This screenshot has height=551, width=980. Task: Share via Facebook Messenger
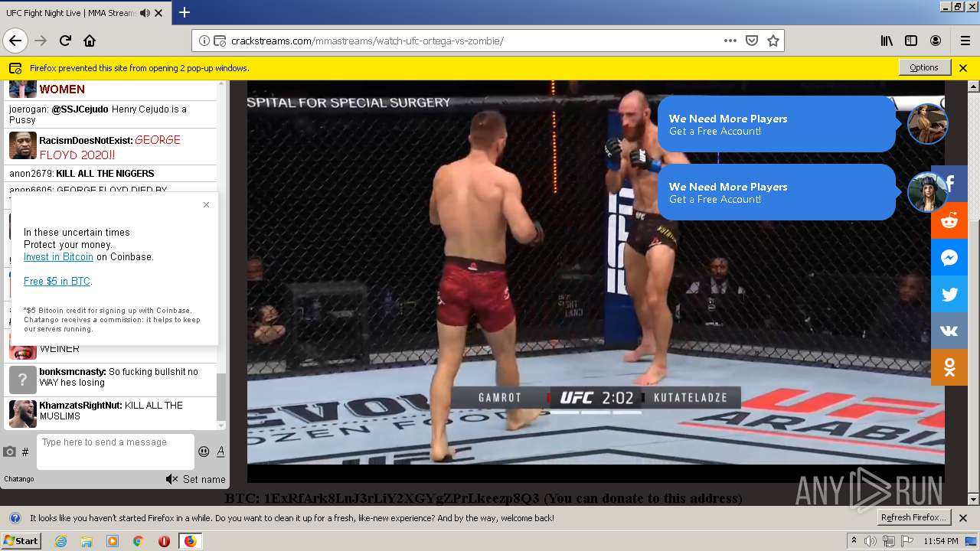(949, 257)
